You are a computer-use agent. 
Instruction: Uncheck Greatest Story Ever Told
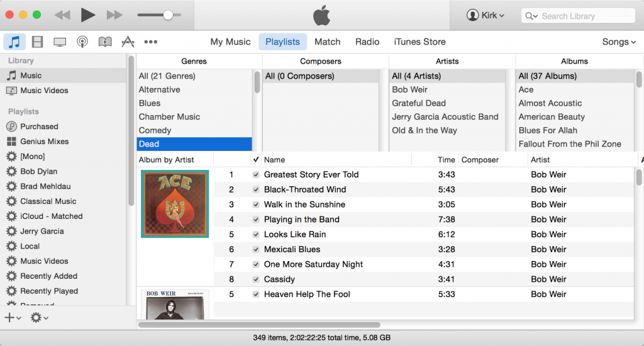256,175
